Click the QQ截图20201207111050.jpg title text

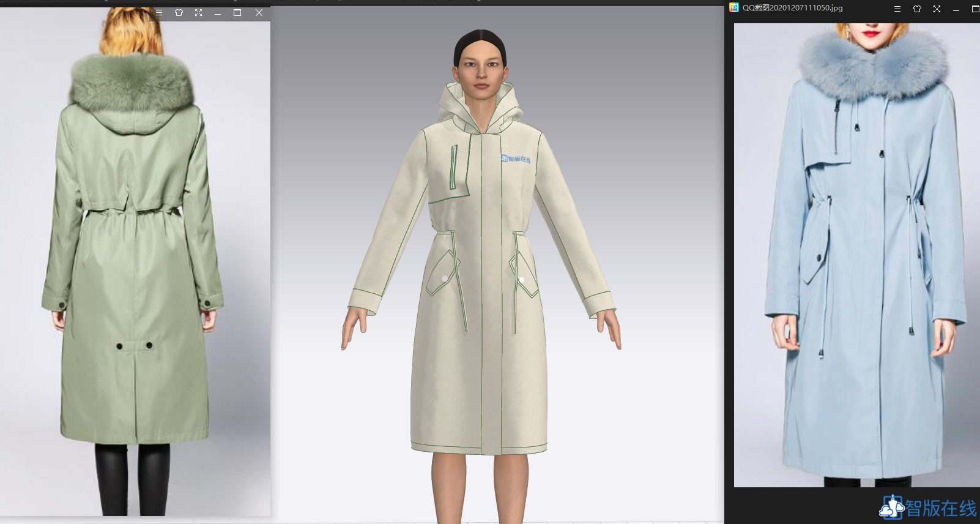click(792, 8)
